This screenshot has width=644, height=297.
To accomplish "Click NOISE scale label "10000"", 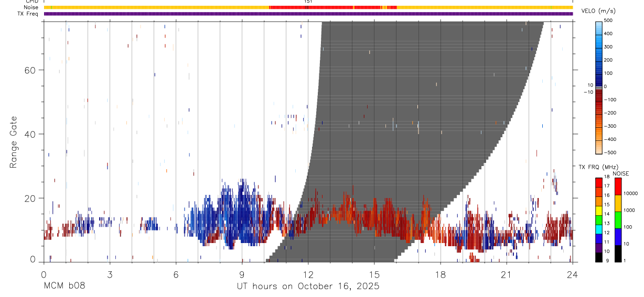I will [x=631, y=193].
